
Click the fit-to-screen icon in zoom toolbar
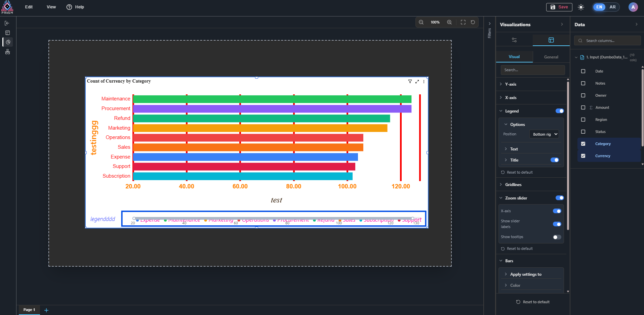[x=463, y=22]
